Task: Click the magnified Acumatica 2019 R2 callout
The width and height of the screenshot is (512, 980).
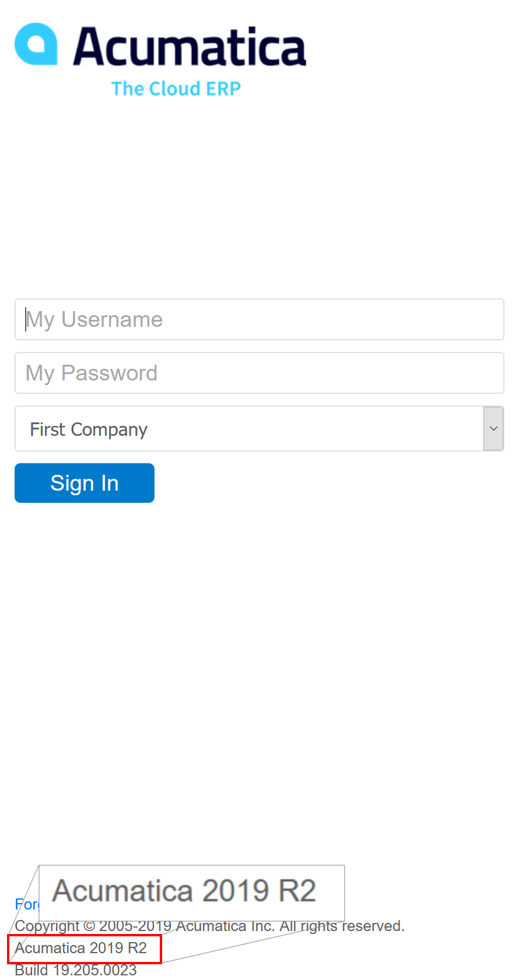Action: coord(184,891)
